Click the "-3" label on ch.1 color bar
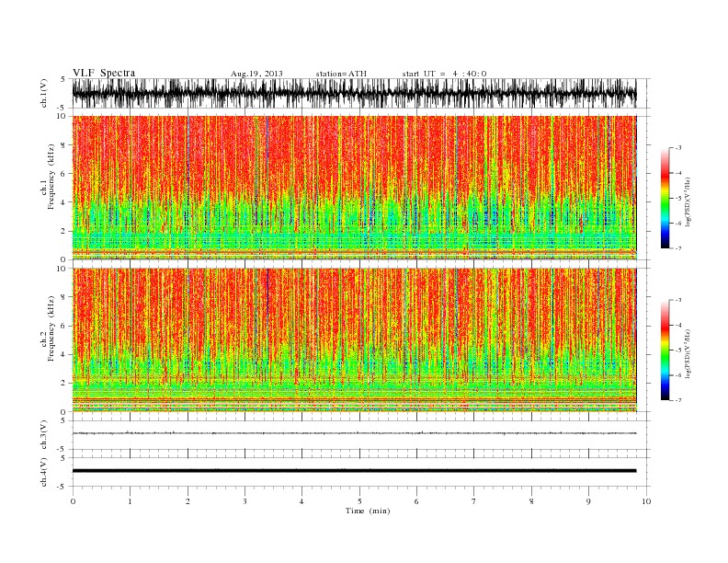Viewport: 728px width, 563px height. click(677, 148)
